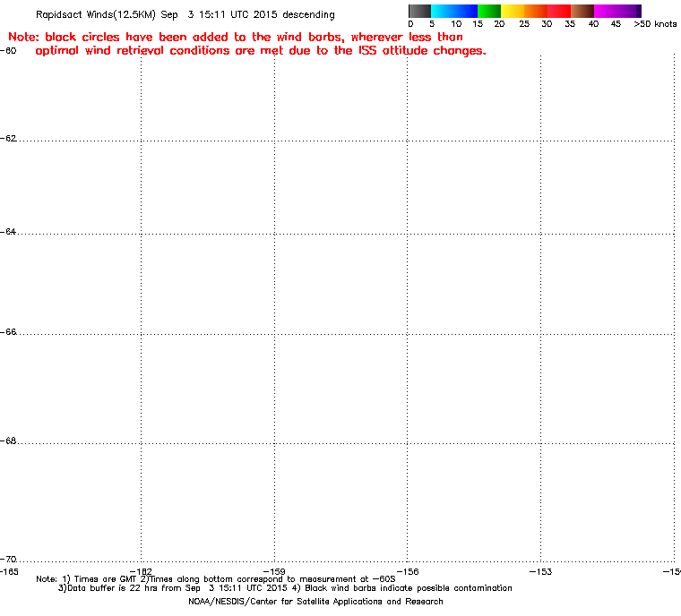Click the -64 latitude axis label
The height and width of the screenshot is (616, 681).
8,231
